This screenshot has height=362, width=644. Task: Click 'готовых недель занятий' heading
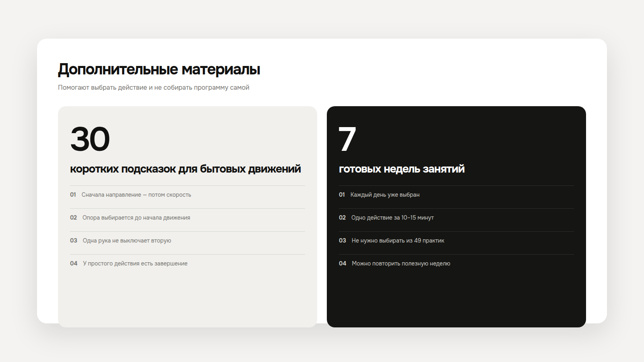click(x=402, y=169)
